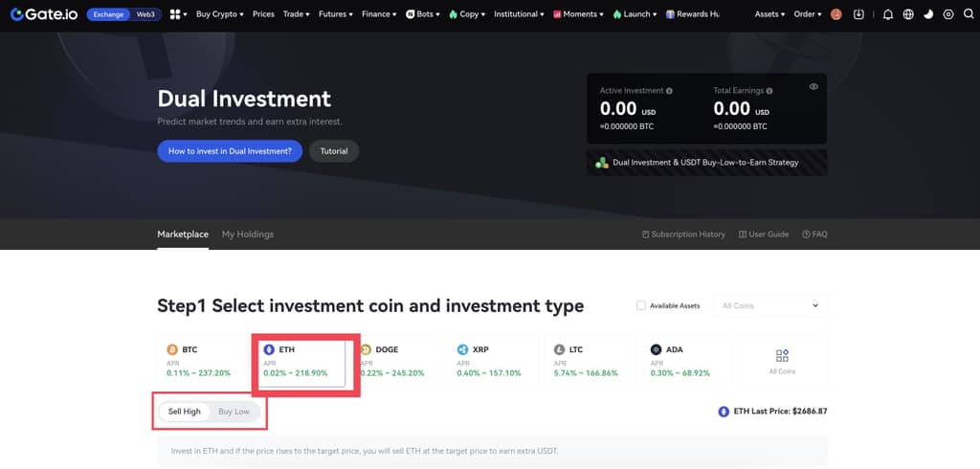Select the DOGE coin card
This screenshot has width=980, height=469.
coord(394,361)
